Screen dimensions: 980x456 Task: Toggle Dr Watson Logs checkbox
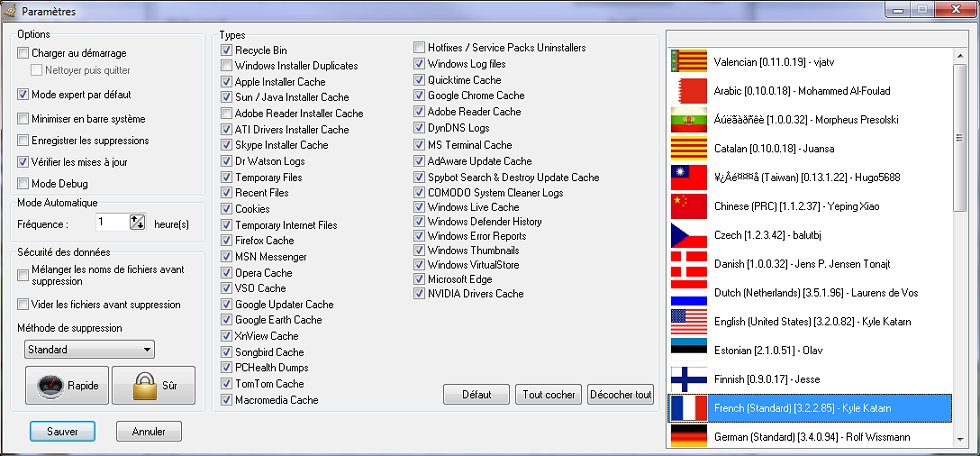(x=226, y=161)
